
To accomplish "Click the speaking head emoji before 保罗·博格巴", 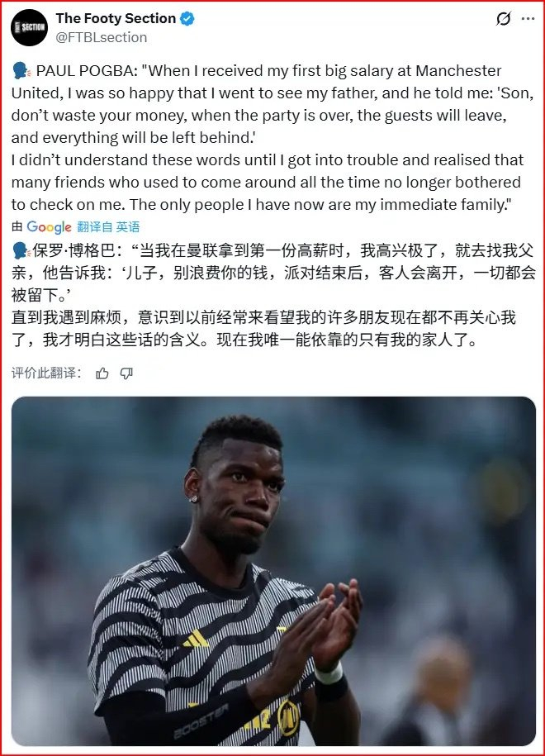I will (21, 250).
